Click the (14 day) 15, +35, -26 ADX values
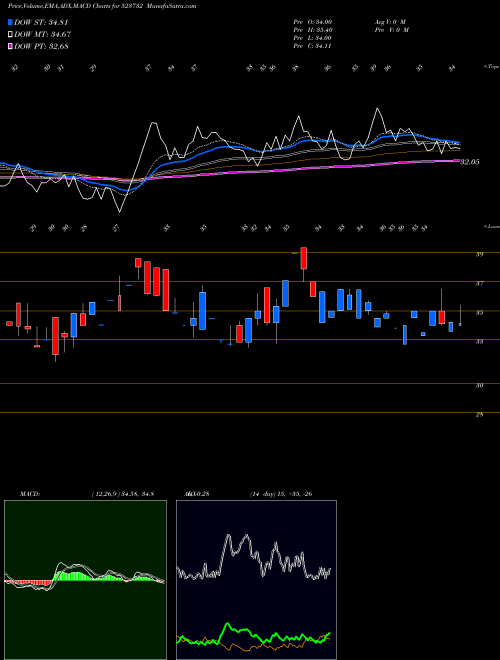 click(280, 494)
